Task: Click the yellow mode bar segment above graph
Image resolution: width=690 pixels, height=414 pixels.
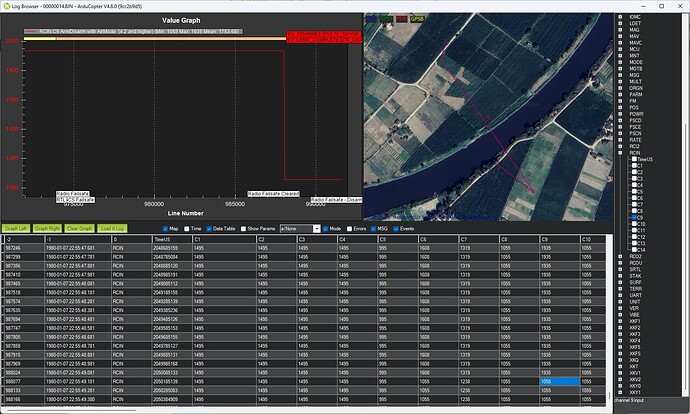Action: 40,39
